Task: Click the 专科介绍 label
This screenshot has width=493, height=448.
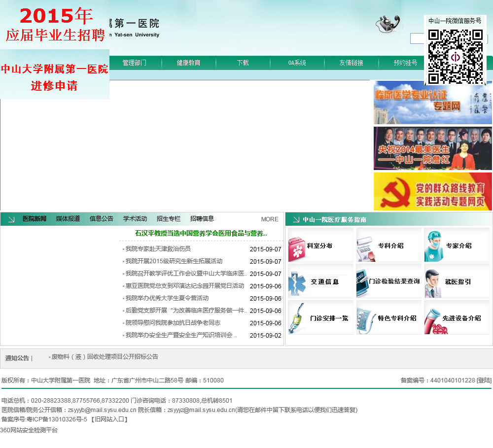Action: 391,246
